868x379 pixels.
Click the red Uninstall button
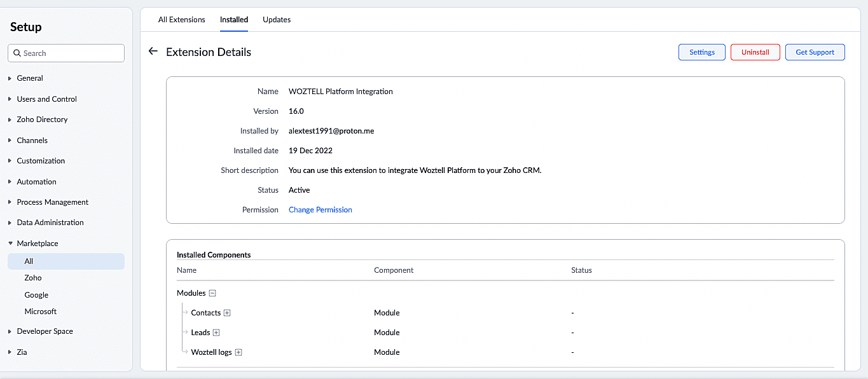(x=755, y=52)
